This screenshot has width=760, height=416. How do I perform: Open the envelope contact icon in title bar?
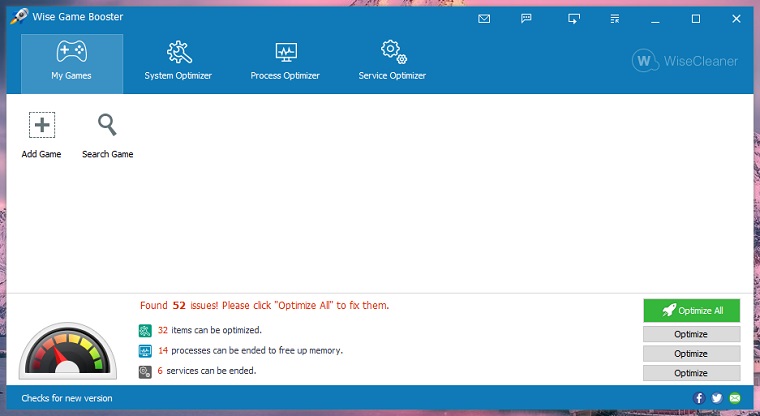(x=484, y=18)
